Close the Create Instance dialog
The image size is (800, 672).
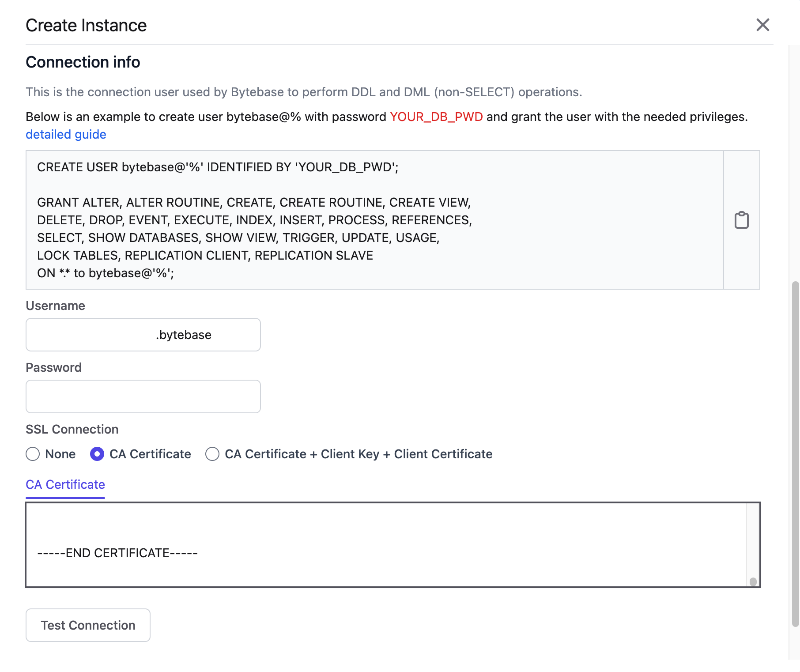(x=763, y=25)
